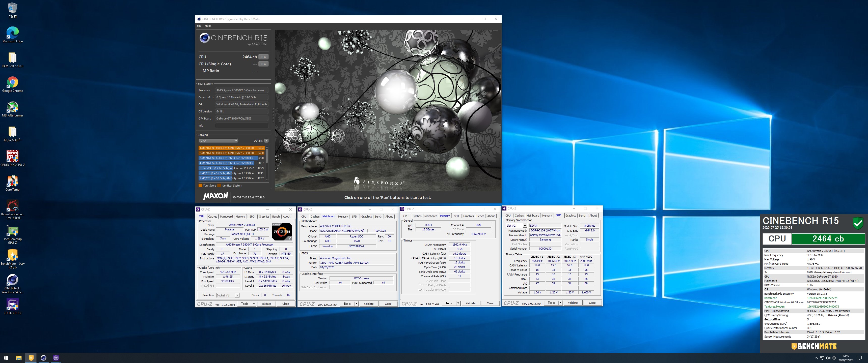Open Tools dropdown arrow in SPD window
The height and width of the screenshot is (363, 868).
click(x=560, y=303)
